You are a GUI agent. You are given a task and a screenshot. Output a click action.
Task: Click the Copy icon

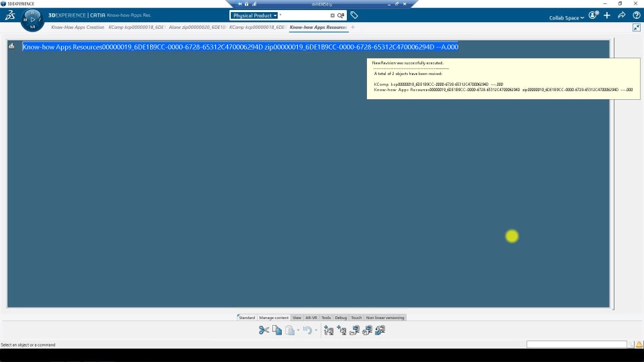pyautogui.click(x=277, y=330)
